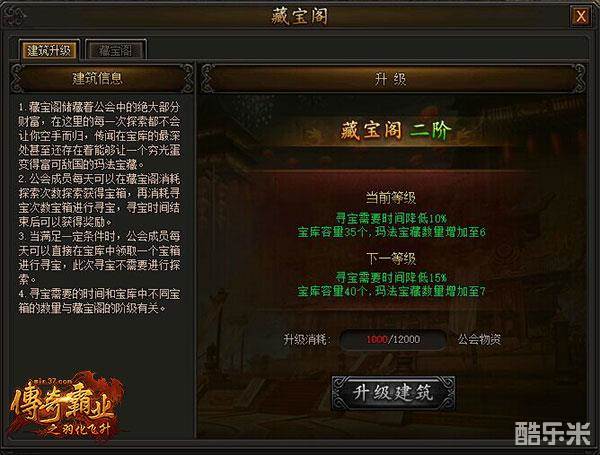Screen dimensions: 600x455
Task: Click the 酷乐米 watermark logo
Action: 553,433
